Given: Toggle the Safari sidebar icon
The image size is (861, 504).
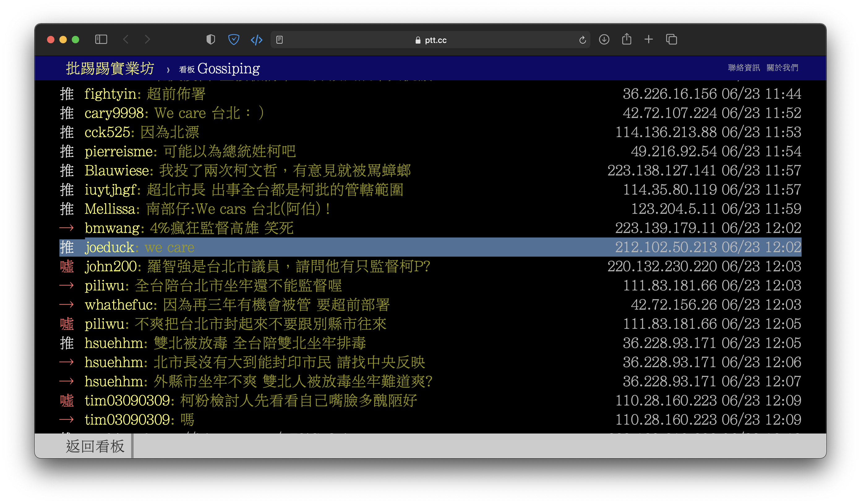Looking at the screenshot, I should (x=101, y=40).
